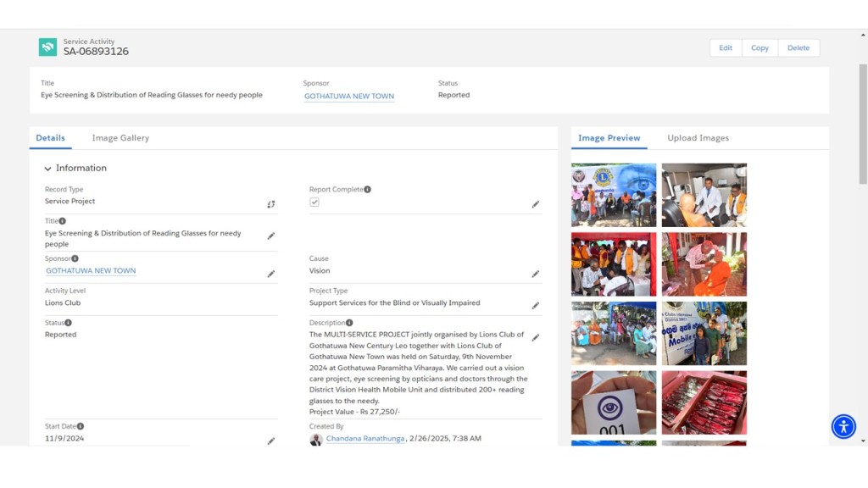Open the seated crowd outdoors thumbnail
Screen dimensions: 868x488
614,333
